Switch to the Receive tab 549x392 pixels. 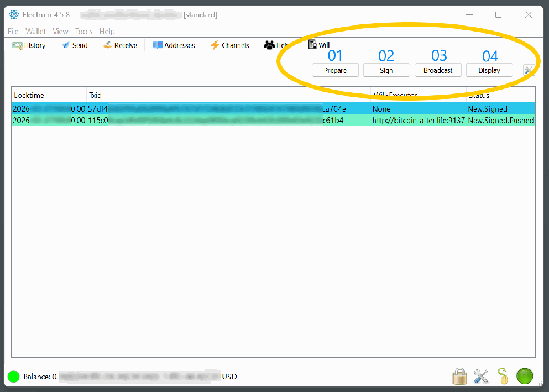120,45
